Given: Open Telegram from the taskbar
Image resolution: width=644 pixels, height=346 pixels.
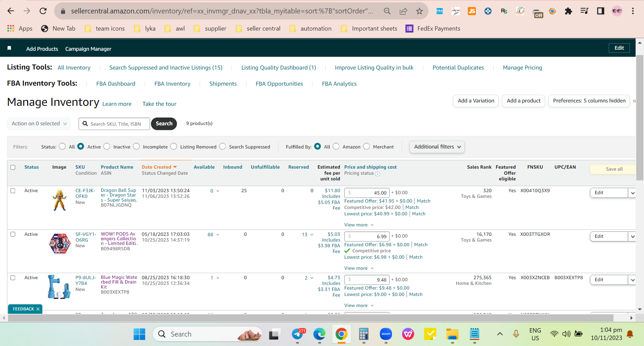Looking at the screenshot, I should 298,334.
